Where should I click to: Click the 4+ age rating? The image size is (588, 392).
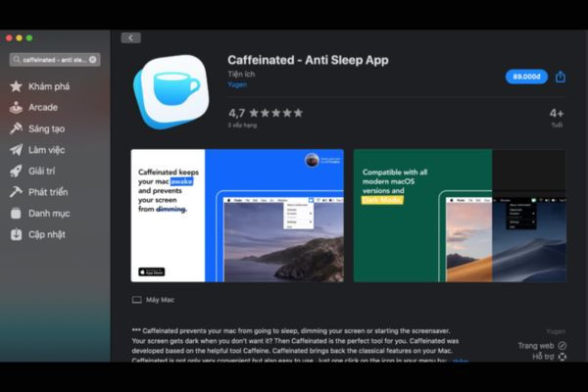[x=557, y=114]
